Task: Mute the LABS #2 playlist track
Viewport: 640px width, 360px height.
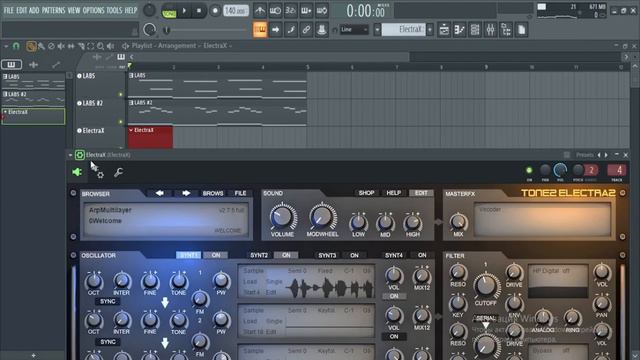Action: click(x=120, y=122)
